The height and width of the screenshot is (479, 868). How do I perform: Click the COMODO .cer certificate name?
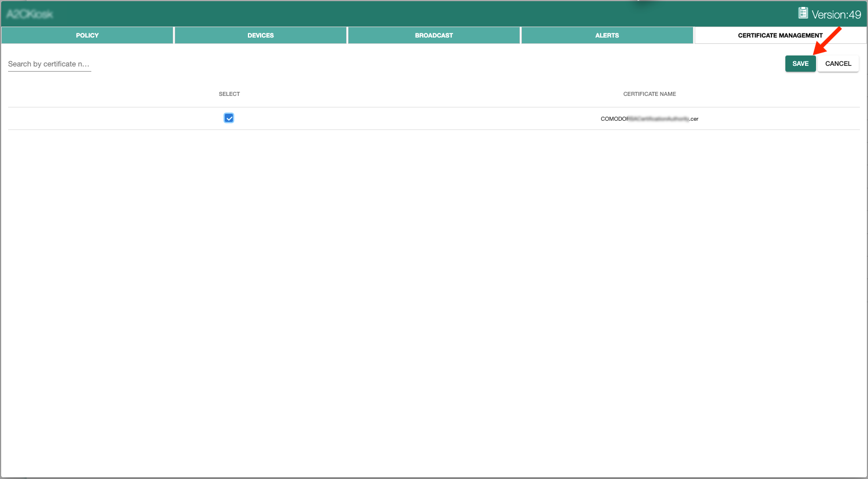tap(650, 119)
